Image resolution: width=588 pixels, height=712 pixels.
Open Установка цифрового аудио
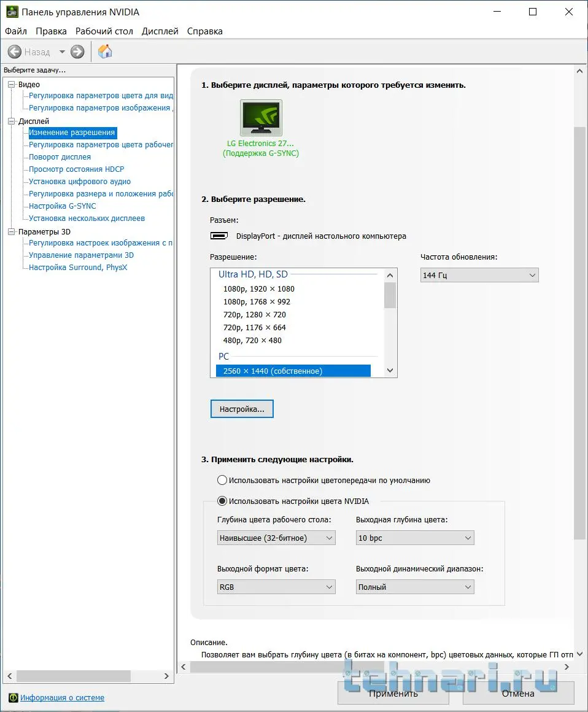point(80,181)
